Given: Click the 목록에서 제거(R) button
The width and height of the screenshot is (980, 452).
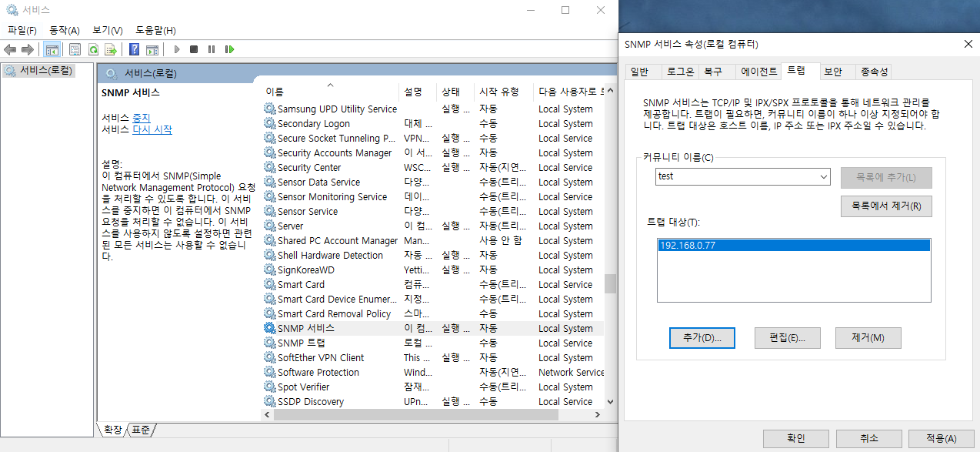Looking at the screenshot, I should pos(886,206).
